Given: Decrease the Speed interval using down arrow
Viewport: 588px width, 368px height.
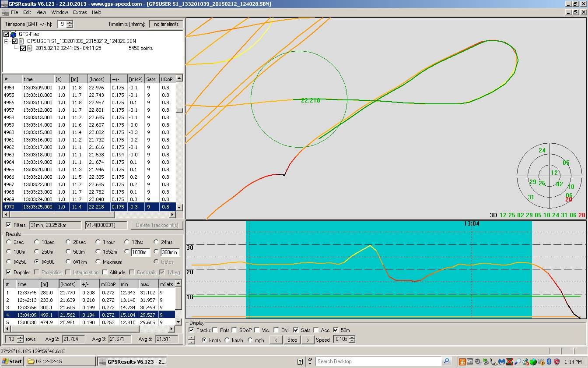Looking at the screenshot, I should [x=353, y=342].
